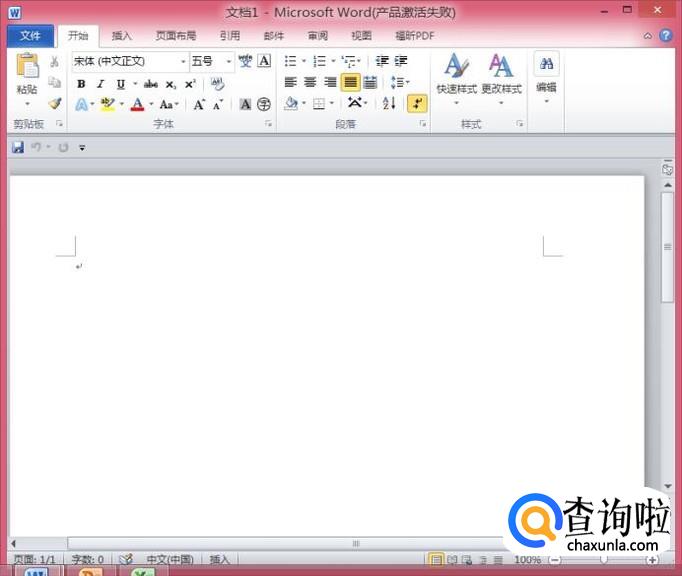
Task: Apply the Text Effects glowing A
Action: tap(81, 104)
